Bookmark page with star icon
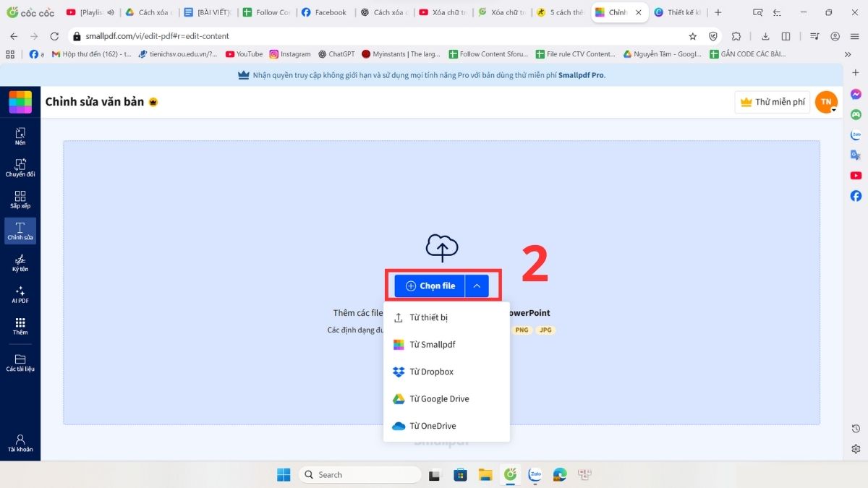Image resolution: width=868 pixels, height=488 pixels. (x=693, y=36)
